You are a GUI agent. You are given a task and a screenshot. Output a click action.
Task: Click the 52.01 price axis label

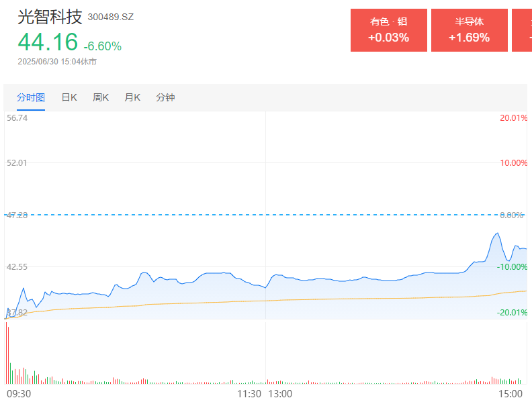[x=17, y=162]
